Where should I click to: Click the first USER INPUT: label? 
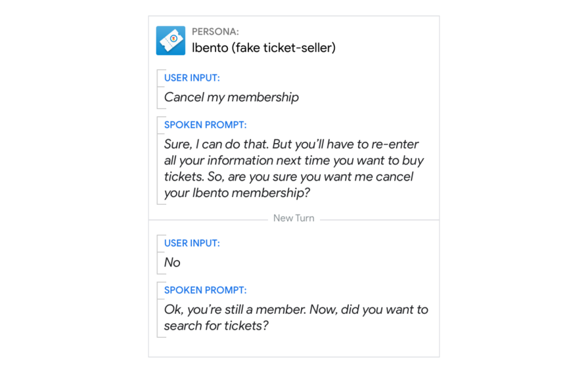(192, 78)
